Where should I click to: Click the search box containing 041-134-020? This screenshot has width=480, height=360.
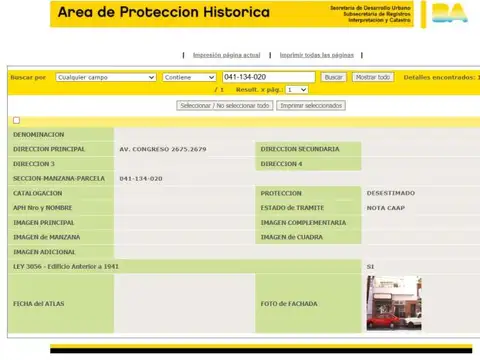point(269,77)
